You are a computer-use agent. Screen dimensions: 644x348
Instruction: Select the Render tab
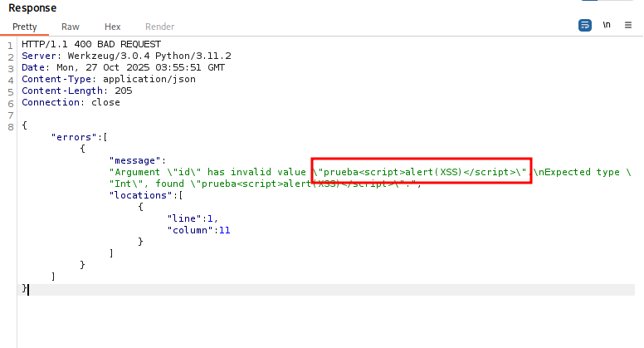coord(159,27)
